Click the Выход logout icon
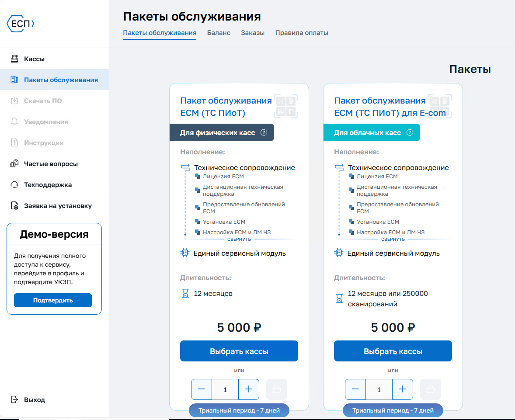515x420 pixels. 14,399
